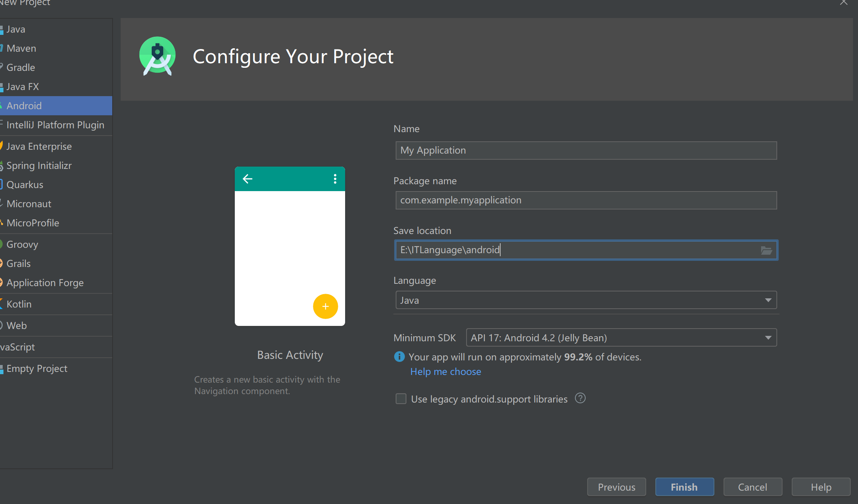Select Kotlin project type

point(56,304)
